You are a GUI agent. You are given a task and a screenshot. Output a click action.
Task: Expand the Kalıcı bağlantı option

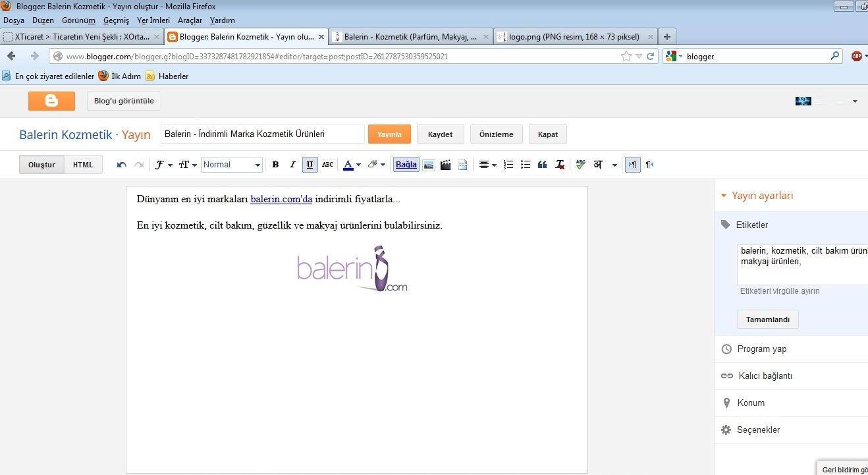[x=765, y=376]
